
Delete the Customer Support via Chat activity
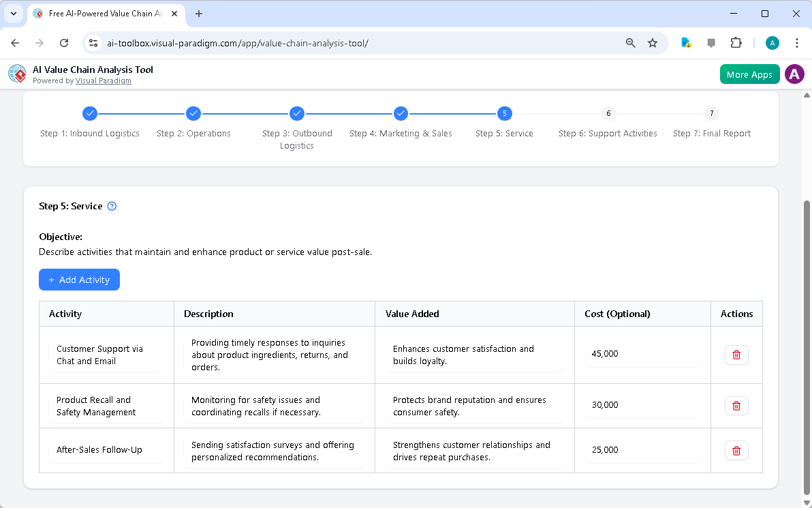point(736,355)
